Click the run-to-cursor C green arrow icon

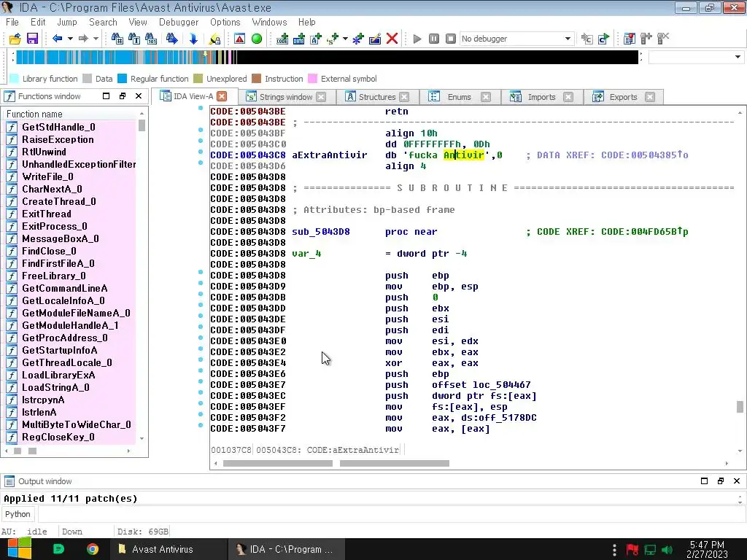603,39
